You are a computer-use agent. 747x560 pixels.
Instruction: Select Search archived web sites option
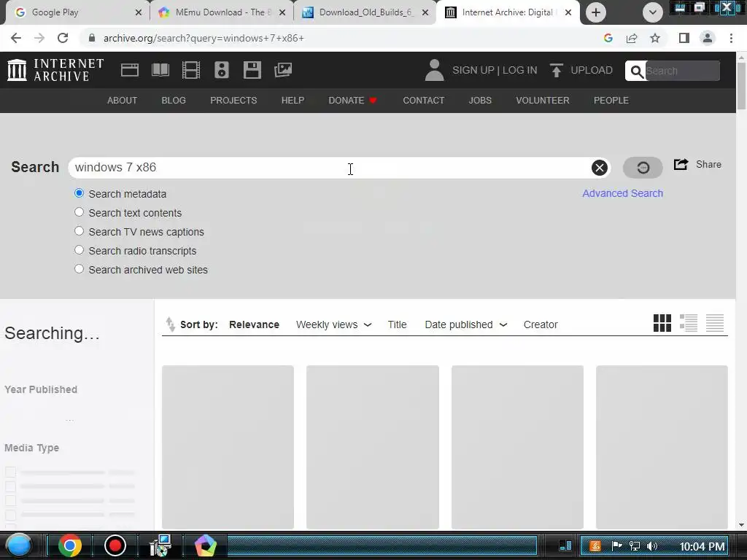[79, 269]
